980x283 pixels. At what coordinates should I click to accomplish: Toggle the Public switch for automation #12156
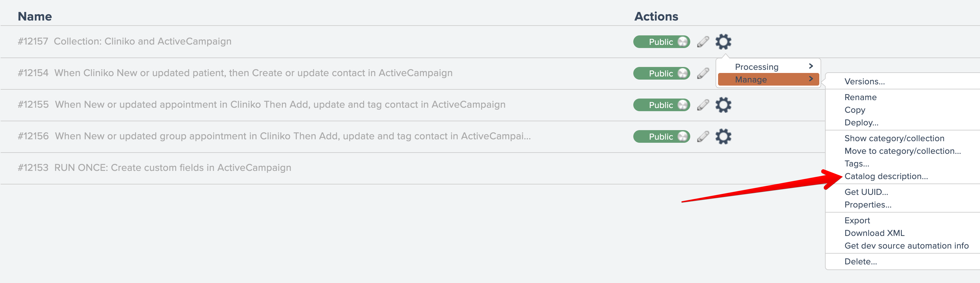(x=661, y=136)
